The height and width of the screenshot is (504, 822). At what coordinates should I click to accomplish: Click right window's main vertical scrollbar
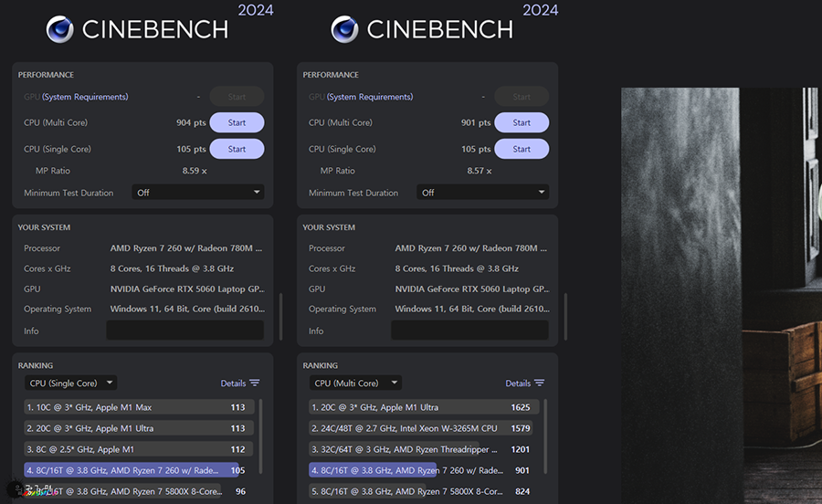tap(565, 317)
